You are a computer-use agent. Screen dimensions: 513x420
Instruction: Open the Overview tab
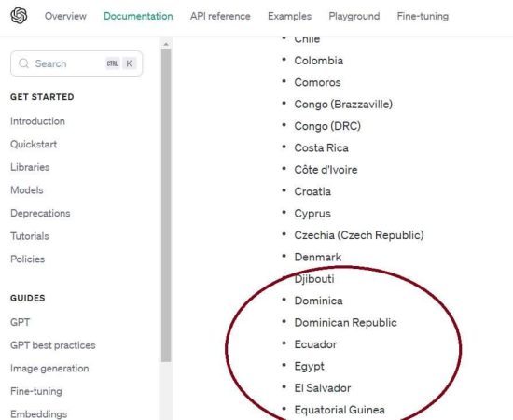point(65,16)
